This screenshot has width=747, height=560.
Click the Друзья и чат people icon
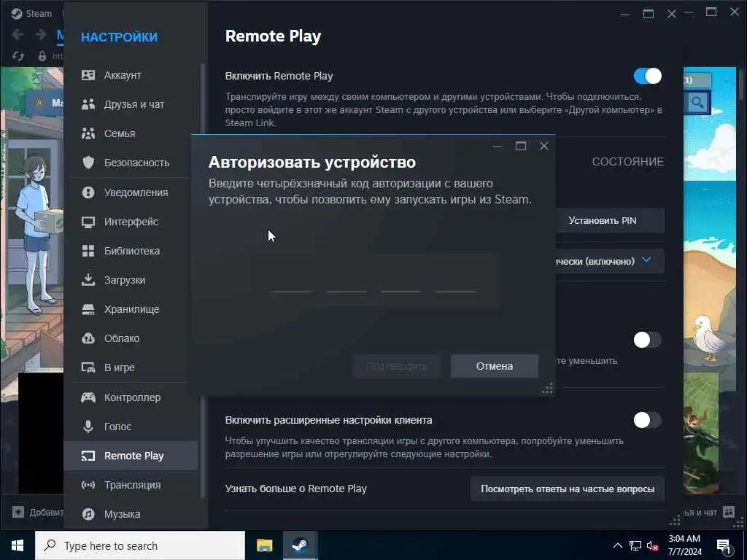point(88,104)
